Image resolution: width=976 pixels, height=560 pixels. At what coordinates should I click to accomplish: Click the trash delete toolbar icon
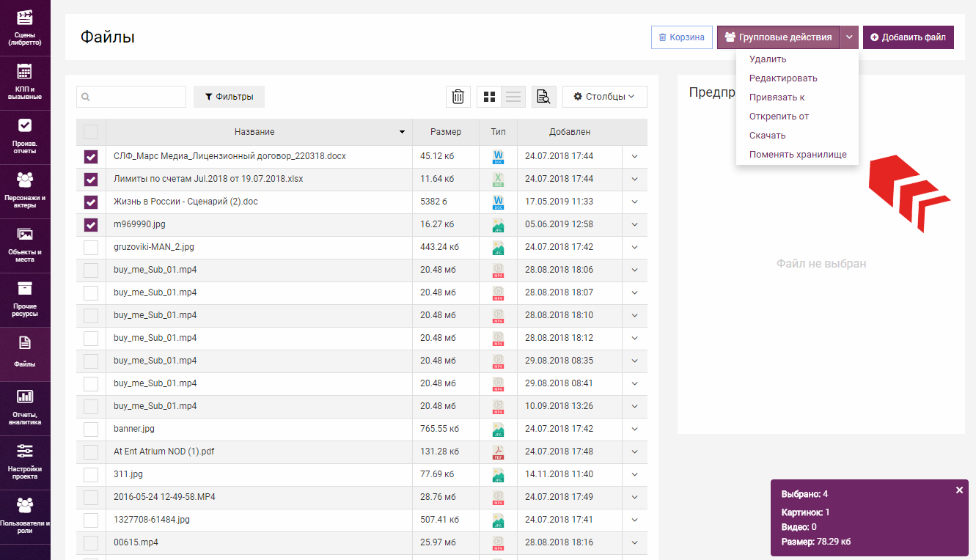click(x=458, y=97)
